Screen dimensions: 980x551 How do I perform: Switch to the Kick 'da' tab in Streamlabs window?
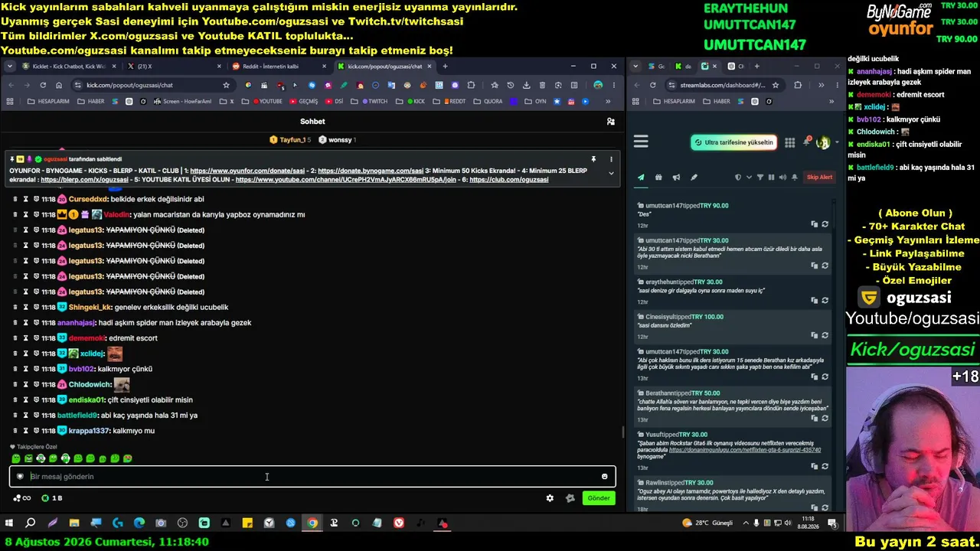(x=684, y=67)
